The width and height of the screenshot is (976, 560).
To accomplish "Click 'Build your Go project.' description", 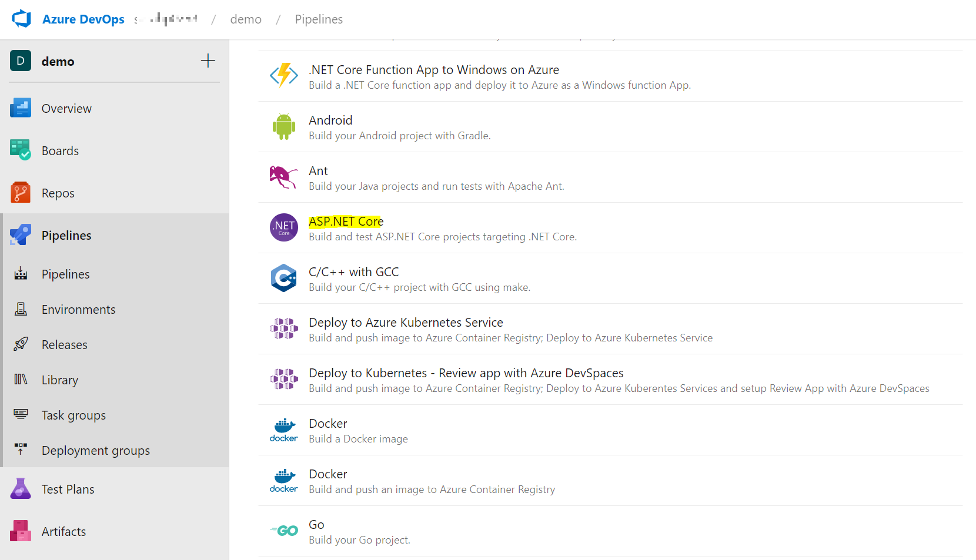I will pos(359,540).
